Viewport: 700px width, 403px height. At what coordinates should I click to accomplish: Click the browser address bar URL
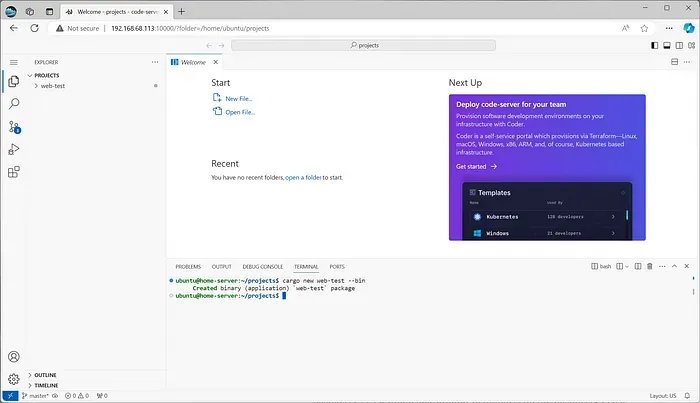(x=190, y=28)
